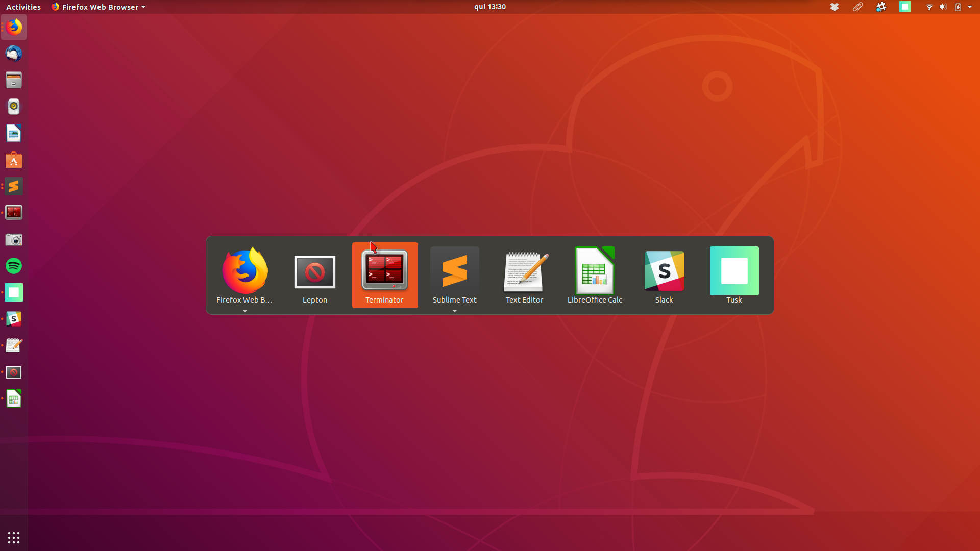Open Slack from the dock
980x551 pixels.
click(14, 319)
